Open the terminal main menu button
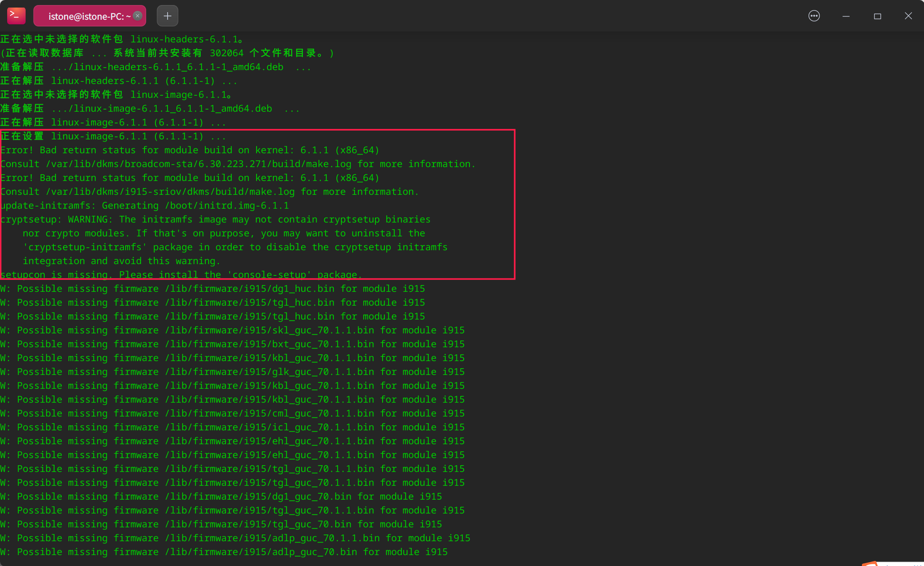 (x=814, y=16)
